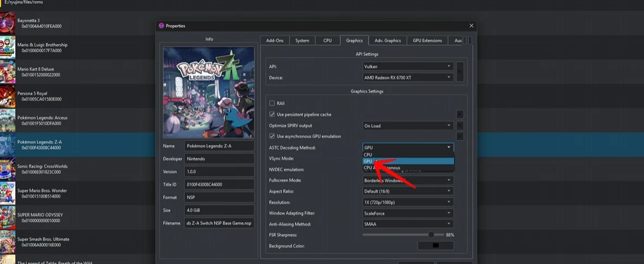Click the Mario Kart 8 Deluxe icon

pos(7,71)
